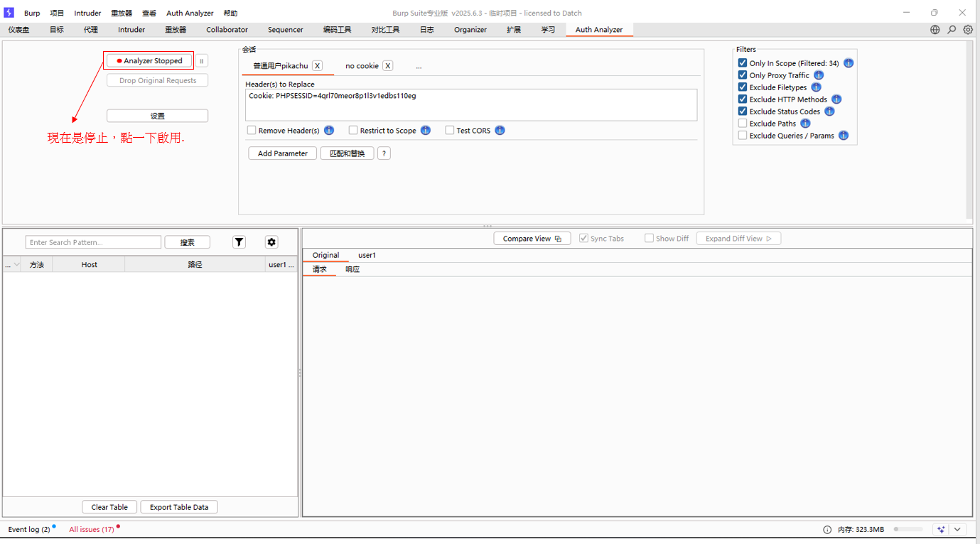Click the Header(s) to Replace text area
Screen dimensions: 980x544
[x=471, y=105]
